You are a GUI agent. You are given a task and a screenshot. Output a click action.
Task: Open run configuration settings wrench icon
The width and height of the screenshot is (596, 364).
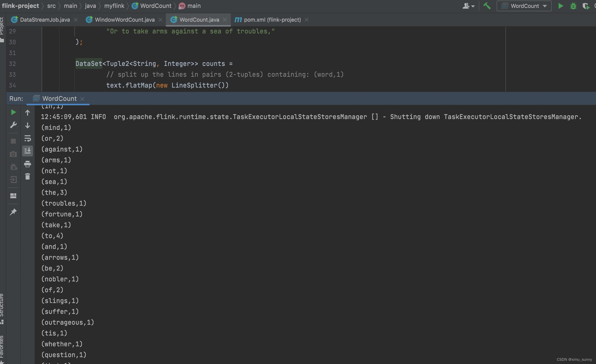click(x=13, y=125)
